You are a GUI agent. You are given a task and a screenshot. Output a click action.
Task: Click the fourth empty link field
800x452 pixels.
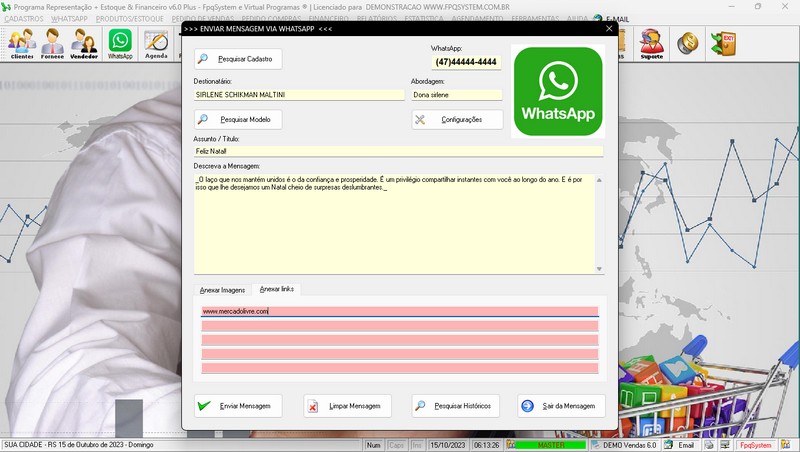click(x=399, y=354)
